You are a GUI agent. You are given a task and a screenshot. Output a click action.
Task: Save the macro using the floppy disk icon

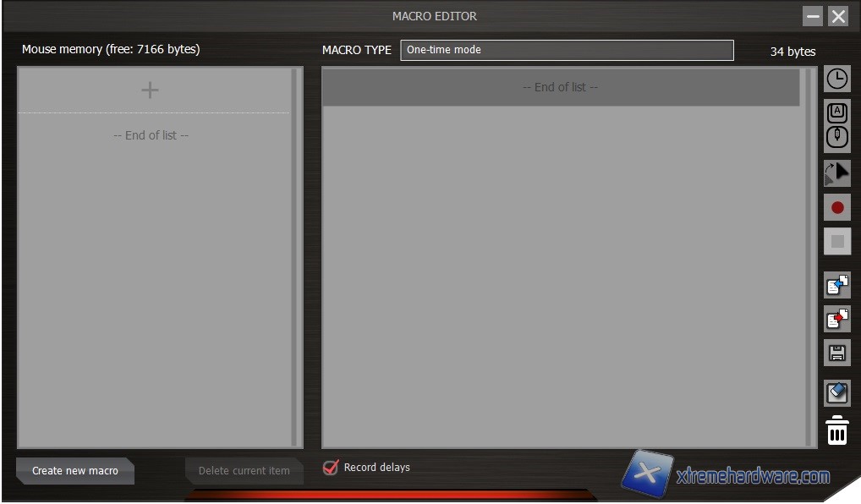[x=836, y=353]
